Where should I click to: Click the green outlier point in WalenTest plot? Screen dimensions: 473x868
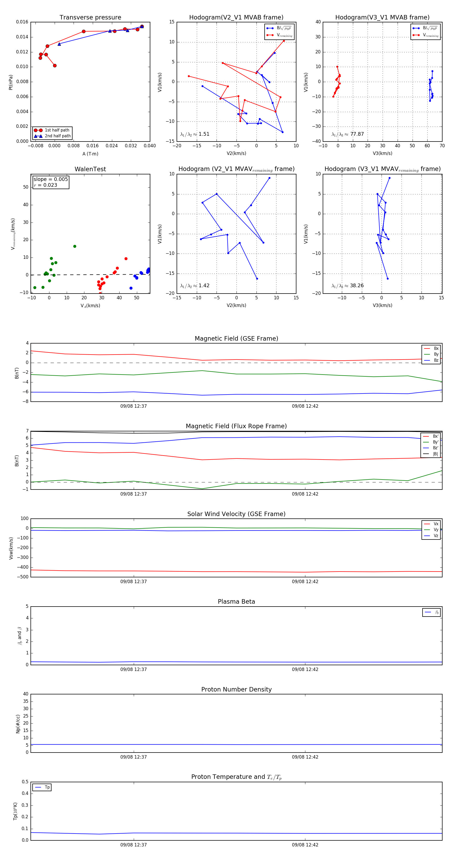[75, 246]
